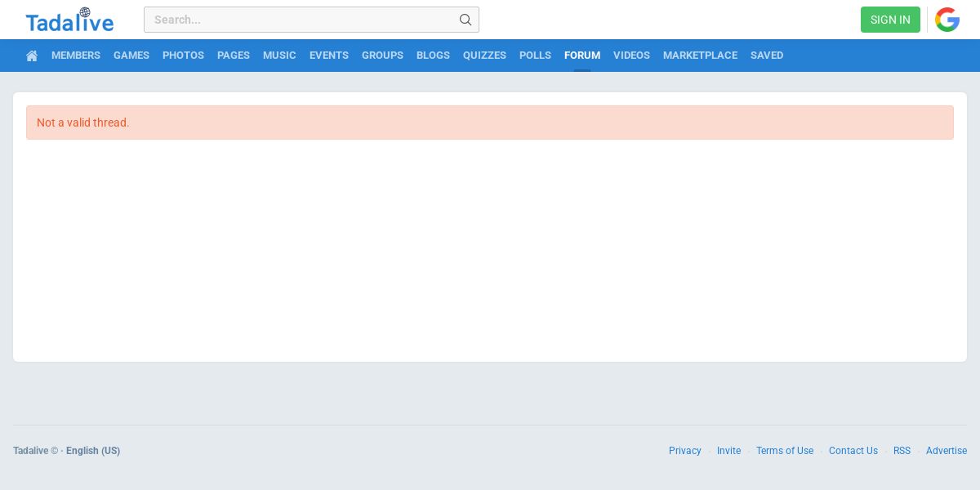980x490 pixels.
Task: Click the green SIGN IN button
Action: click(x=890, y=20)
